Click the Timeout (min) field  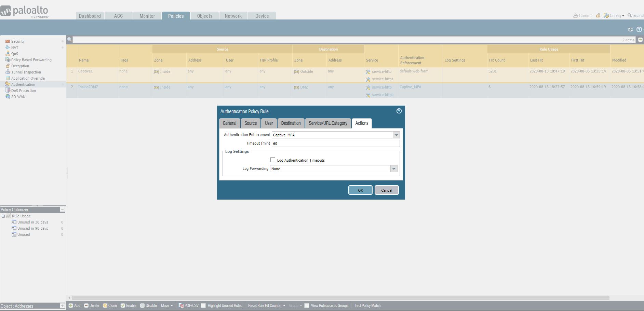336,144
